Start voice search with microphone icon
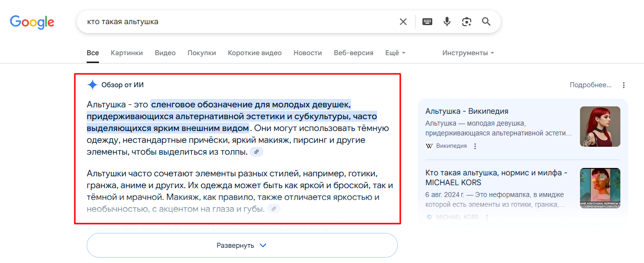The width and height of the screenshot is (644, 263). (x=447, y=22)
